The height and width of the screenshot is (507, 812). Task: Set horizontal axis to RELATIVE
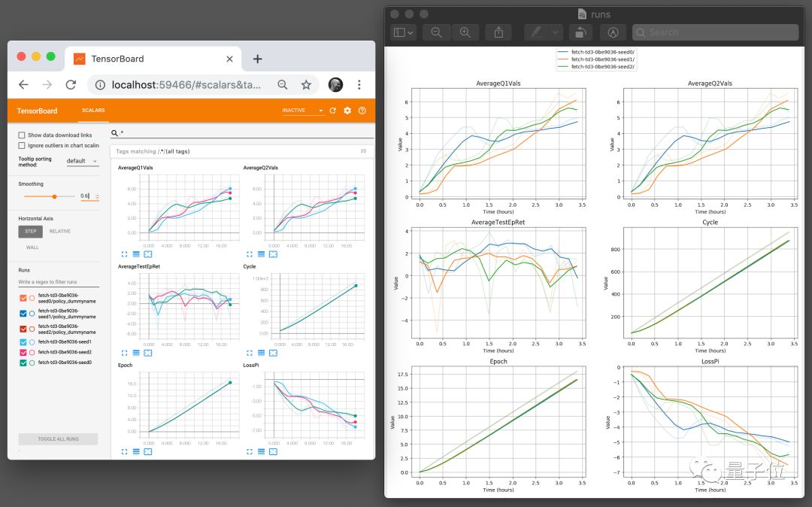[59, 232]
